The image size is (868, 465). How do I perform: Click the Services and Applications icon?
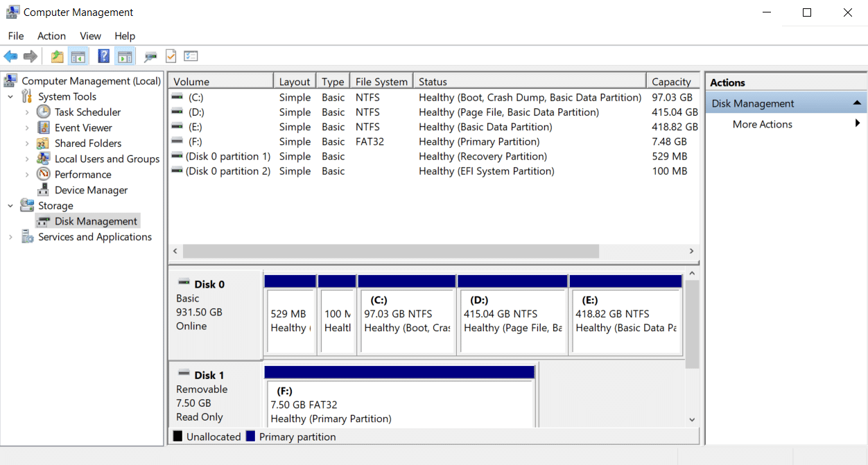[27, 237]
